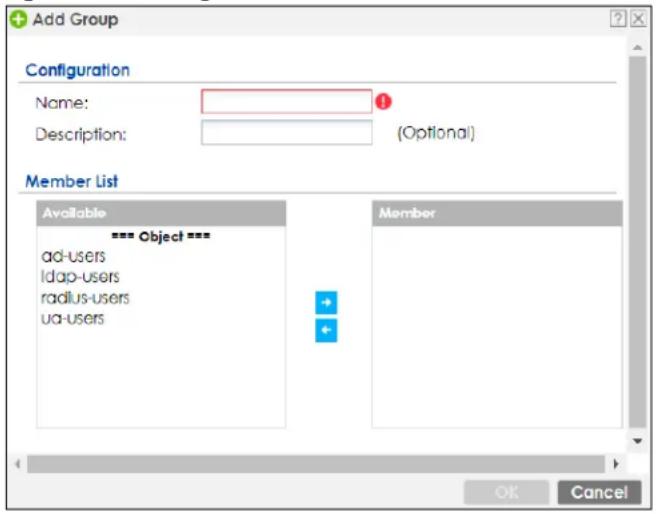Click the red error icon beside Name
The width and height of the screenshot is (656, 514).
click(x=383, y=101)
